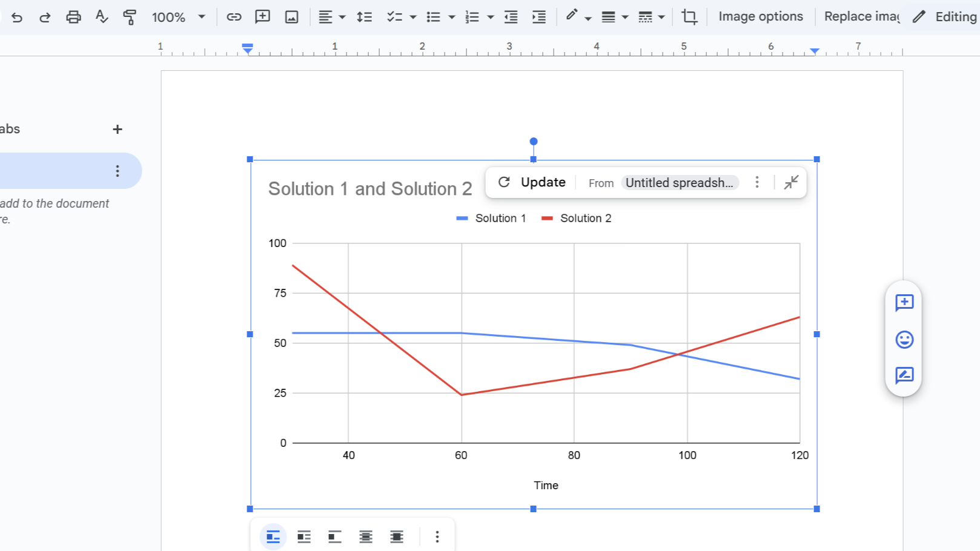
Task: Unlink the chart from the spreadsheet
Action: [x=757, y=182]
